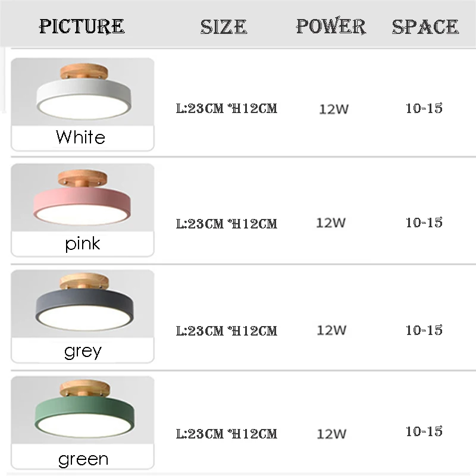This screenshot has width=476, height=476.
Task: Click the 10-15 space value for grey lamp
Action: click(x=424, y=330)
